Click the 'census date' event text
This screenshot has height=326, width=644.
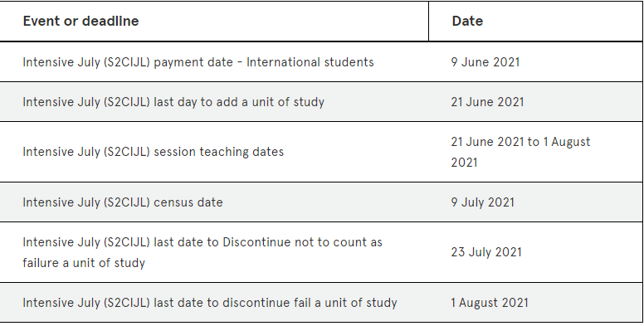click(188, 202)
